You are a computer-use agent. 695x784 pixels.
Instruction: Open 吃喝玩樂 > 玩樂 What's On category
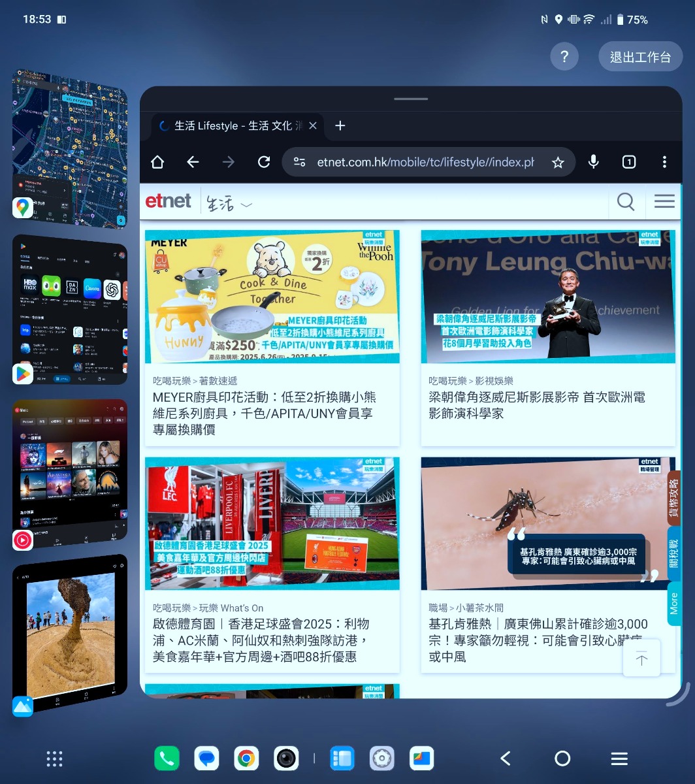[x=208, y=608]
